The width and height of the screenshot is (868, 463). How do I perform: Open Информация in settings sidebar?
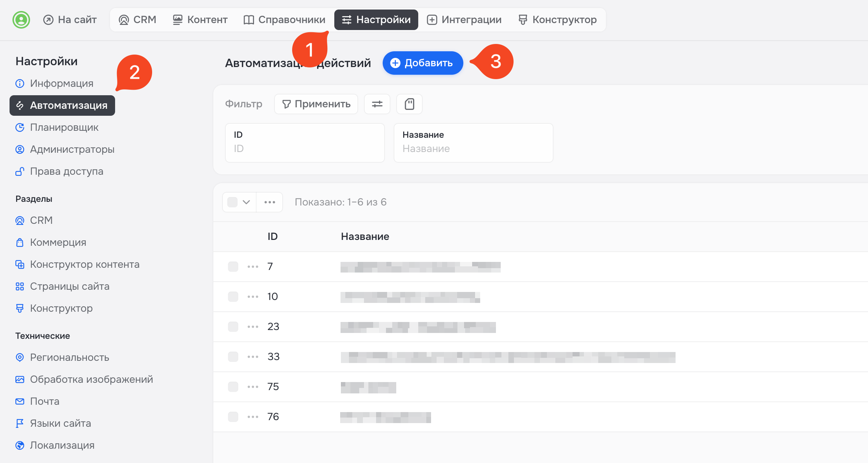(54, 84)
